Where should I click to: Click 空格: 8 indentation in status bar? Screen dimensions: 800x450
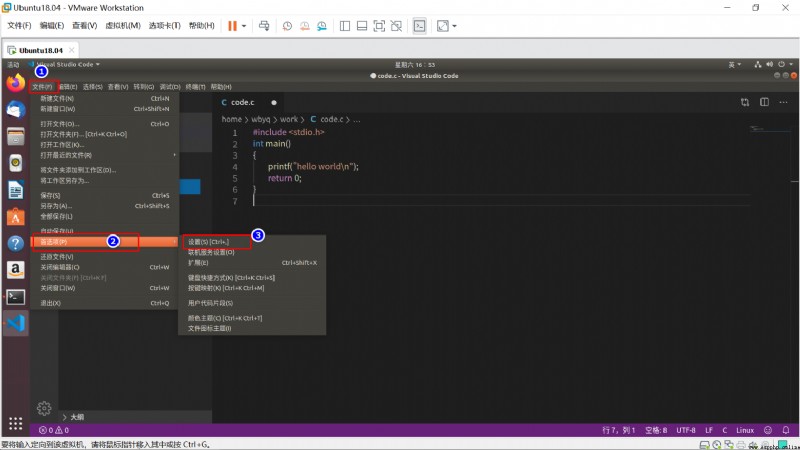coord(656,430)
